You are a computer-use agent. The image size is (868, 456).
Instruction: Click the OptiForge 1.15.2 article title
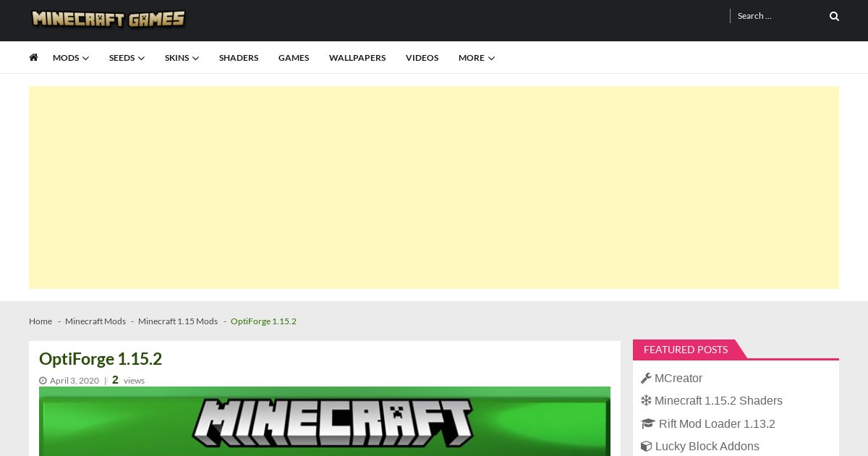(x=101, y=359)
